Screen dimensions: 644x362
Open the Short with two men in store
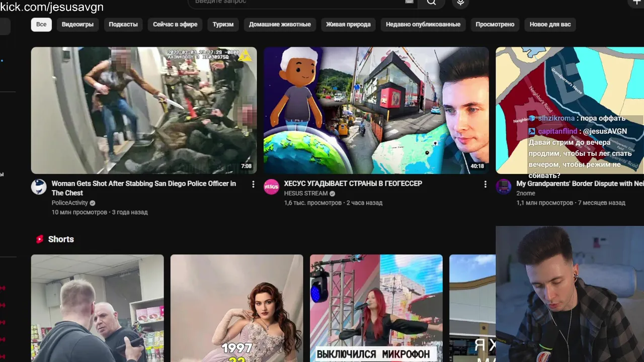click(98, 308)
